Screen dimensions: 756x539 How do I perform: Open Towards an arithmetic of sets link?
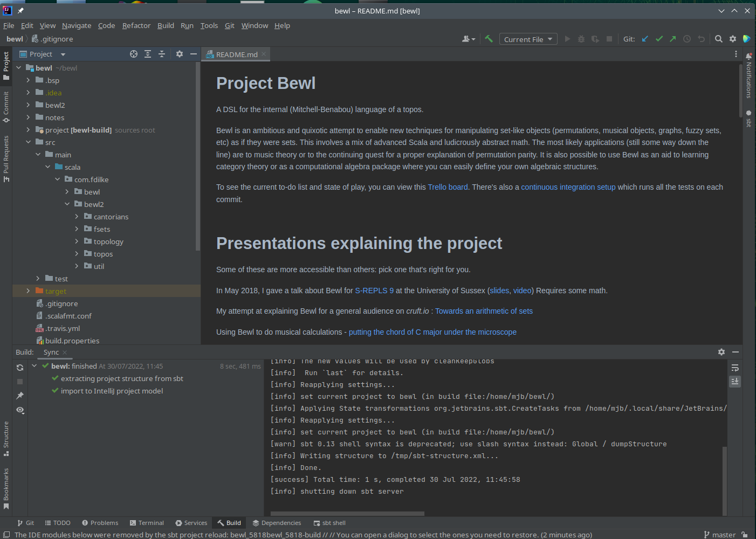pos(484,311)
